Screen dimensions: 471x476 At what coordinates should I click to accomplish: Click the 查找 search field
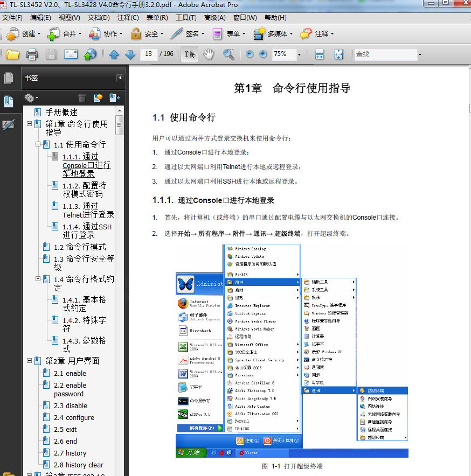pyautogui.click(x=386, y=54)
